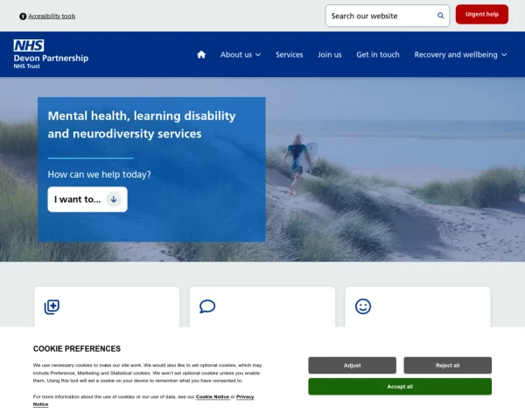Screen dimensions: 525x420
Task: Click the Mental health services heading text
Action: click(142, 124)
